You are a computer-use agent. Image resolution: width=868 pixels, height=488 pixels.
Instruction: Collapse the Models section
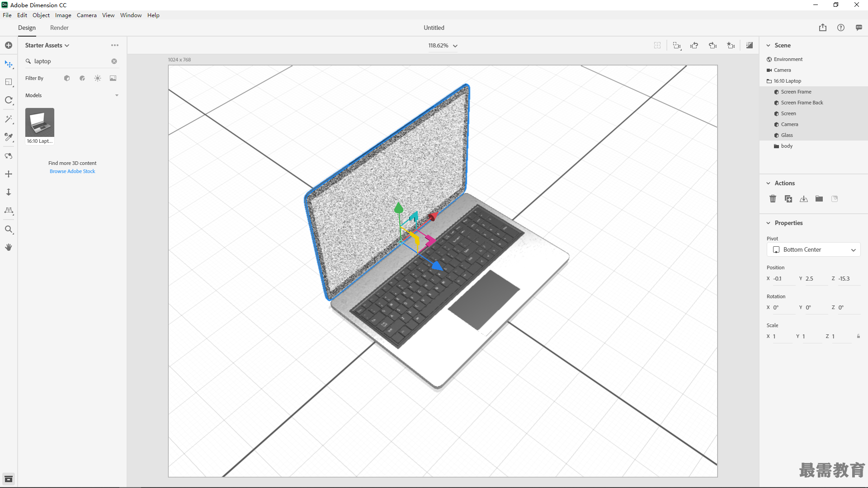coord(117,95)
